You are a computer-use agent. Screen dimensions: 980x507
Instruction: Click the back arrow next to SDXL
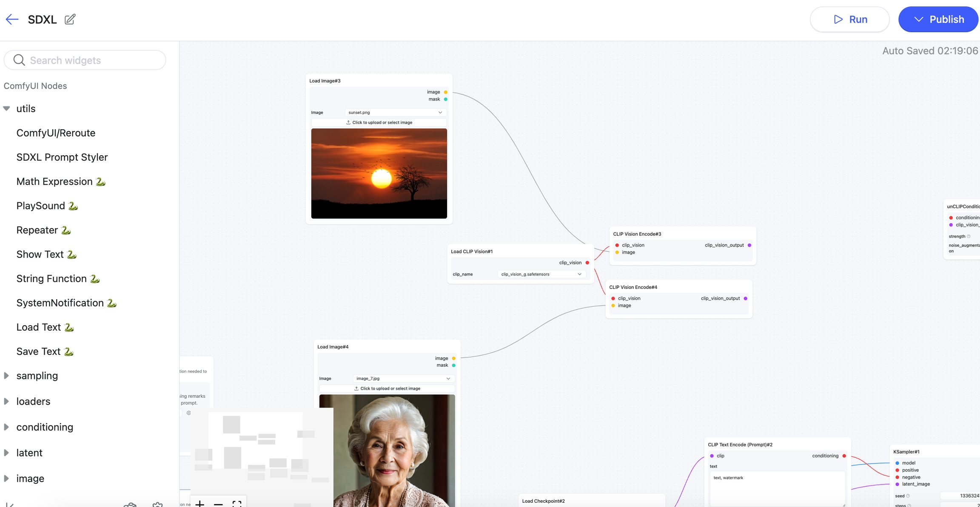click(12, 19)
